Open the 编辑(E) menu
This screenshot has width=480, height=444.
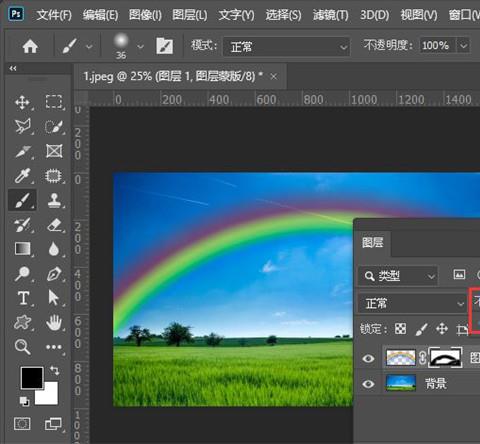click(100, 15)
